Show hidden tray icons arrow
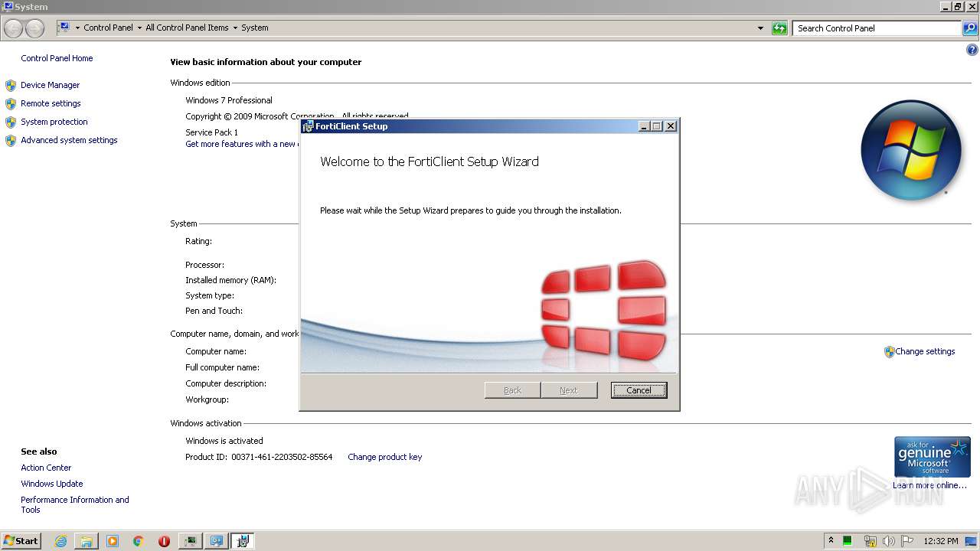 [x=831, y=540]
